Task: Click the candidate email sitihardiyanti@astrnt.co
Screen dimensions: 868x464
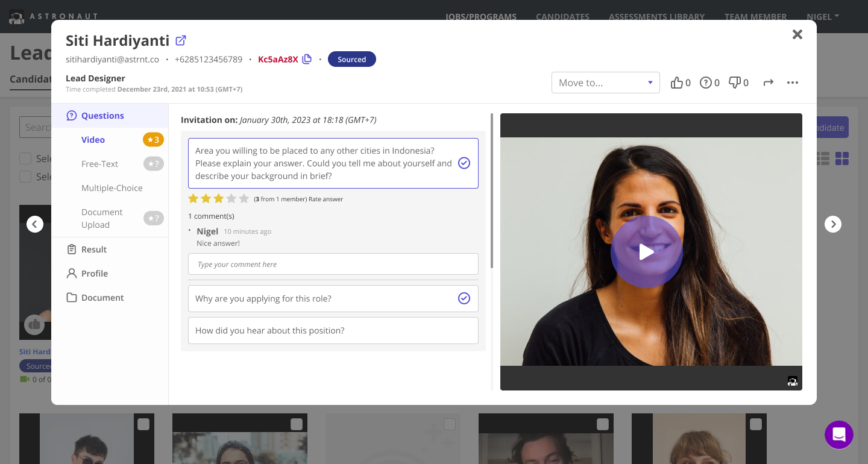Action: point(112,59)
